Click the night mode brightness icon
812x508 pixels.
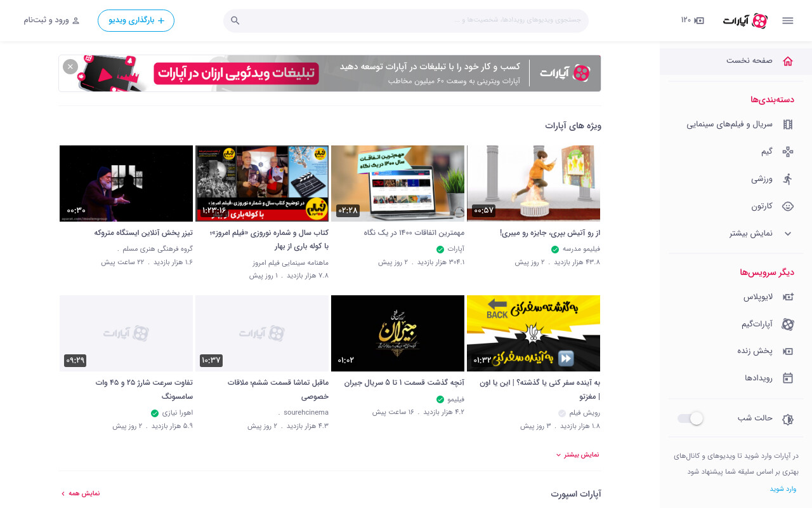[787, 419]
